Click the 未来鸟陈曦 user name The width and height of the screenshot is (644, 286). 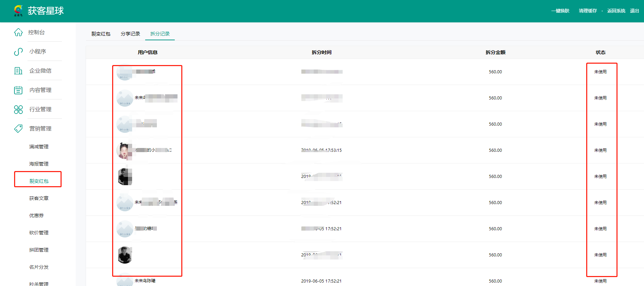145,281
